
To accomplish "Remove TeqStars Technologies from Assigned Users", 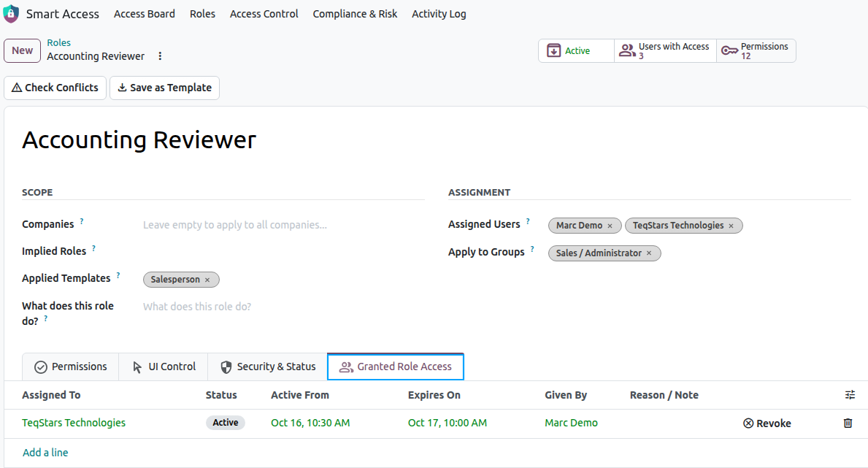I will (731, 226).
